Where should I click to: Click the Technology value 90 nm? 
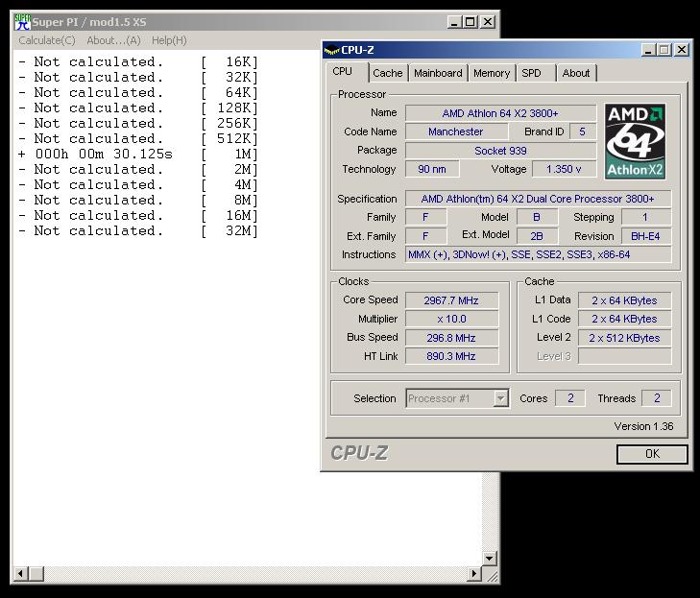(432, 169)
